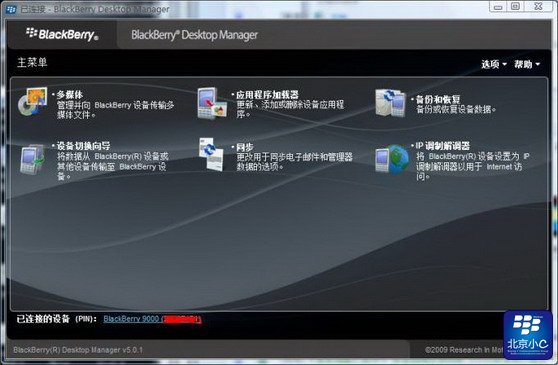Click the BlackBerry logo in the header

click(62, 34)
